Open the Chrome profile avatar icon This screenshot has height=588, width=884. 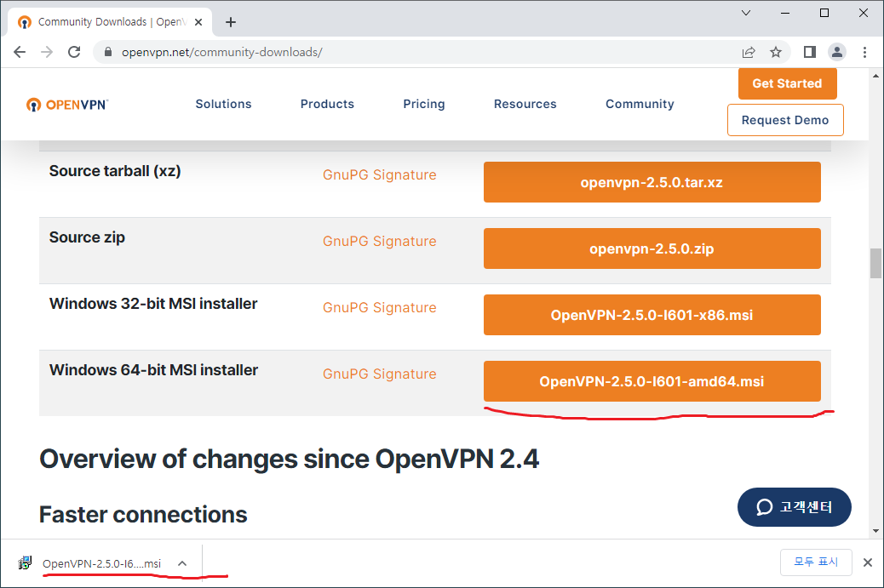pos(837,53)
